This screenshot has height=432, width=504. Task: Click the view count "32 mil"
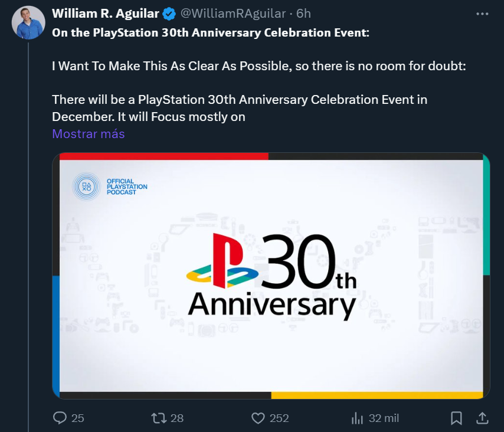click(x=384, y=418)
